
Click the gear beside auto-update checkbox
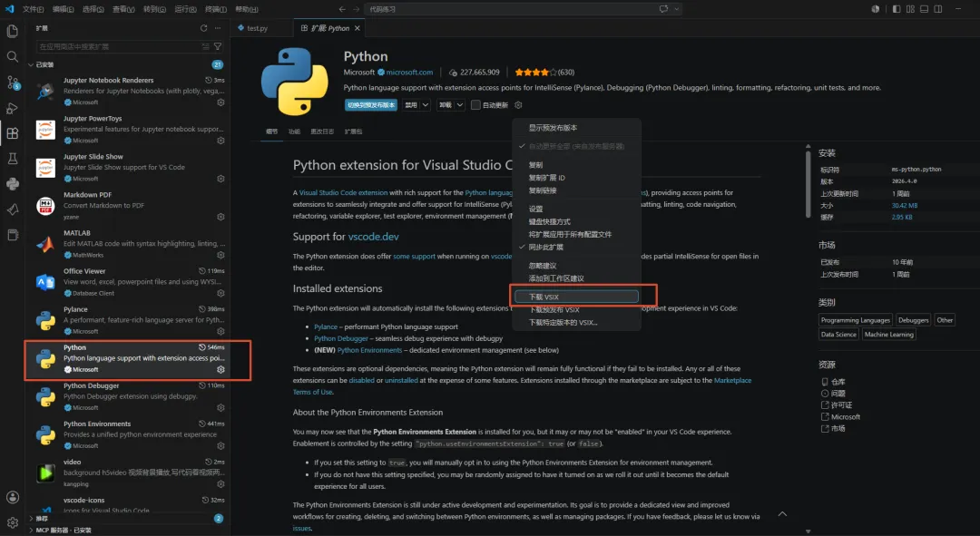tap(518, 105)
